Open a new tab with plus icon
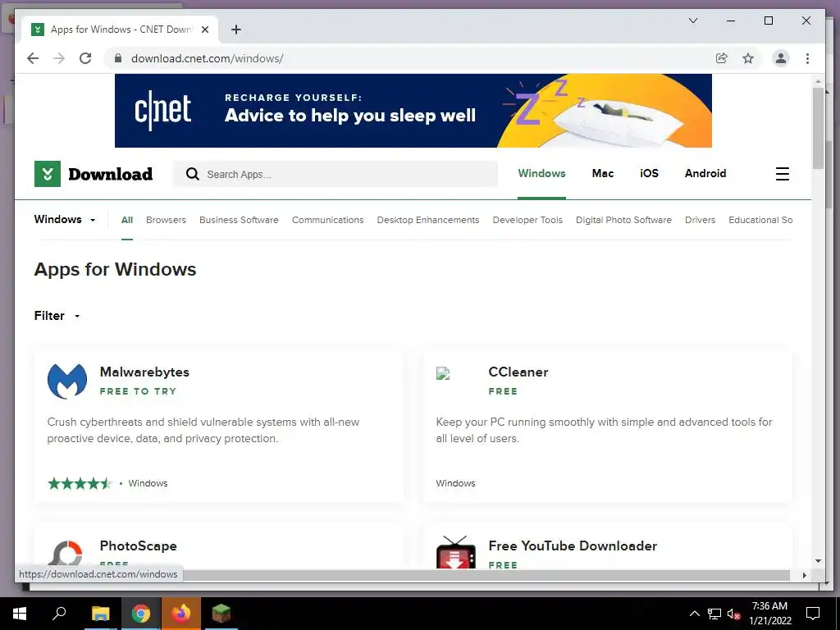 [x=236, y=30]
